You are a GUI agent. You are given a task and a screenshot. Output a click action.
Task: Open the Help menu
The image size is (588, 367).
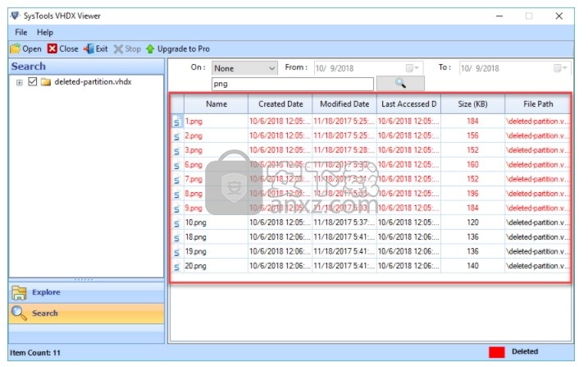coord(45,32)
